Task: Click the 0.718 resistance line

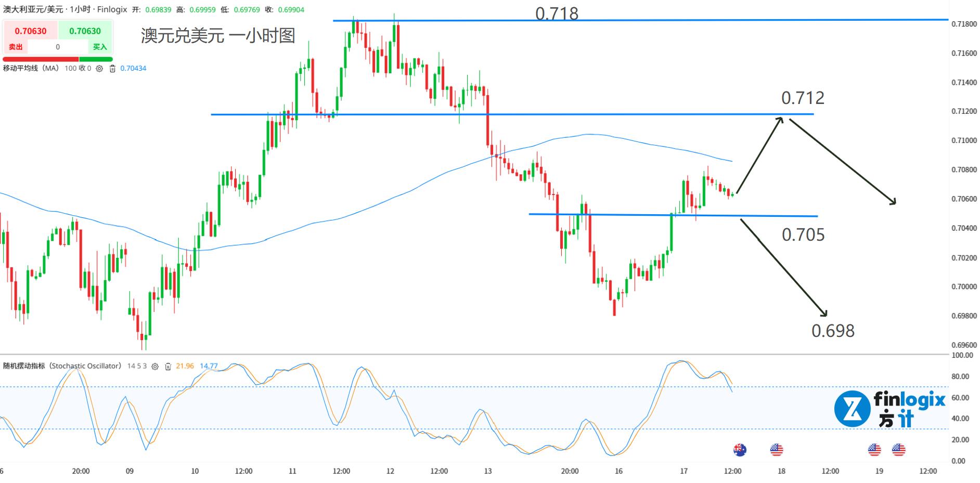Action: (676, 20)
